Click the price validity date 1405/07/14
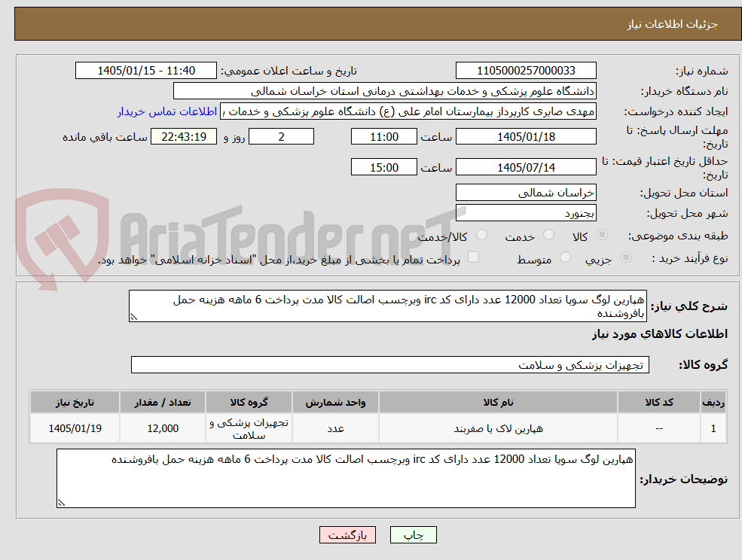This screenshot has height=560, width=742. pyautogui.click(x=526, y=167)
